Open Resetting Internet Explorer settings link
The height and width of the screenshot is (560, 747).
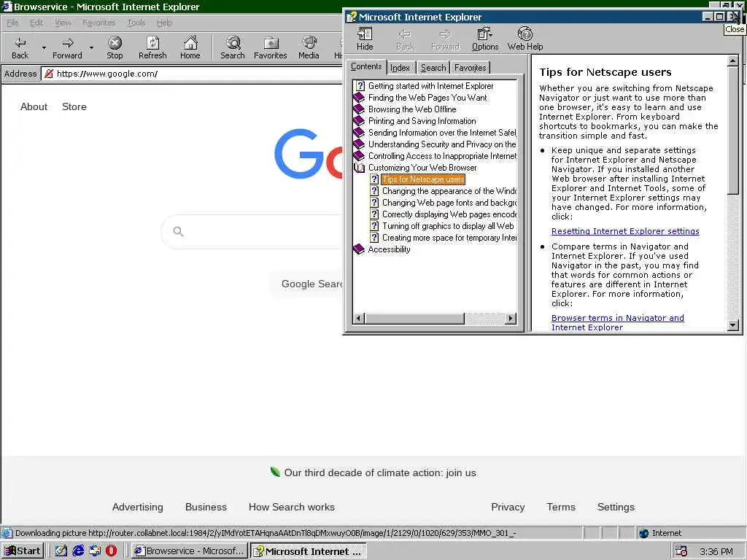625,231
